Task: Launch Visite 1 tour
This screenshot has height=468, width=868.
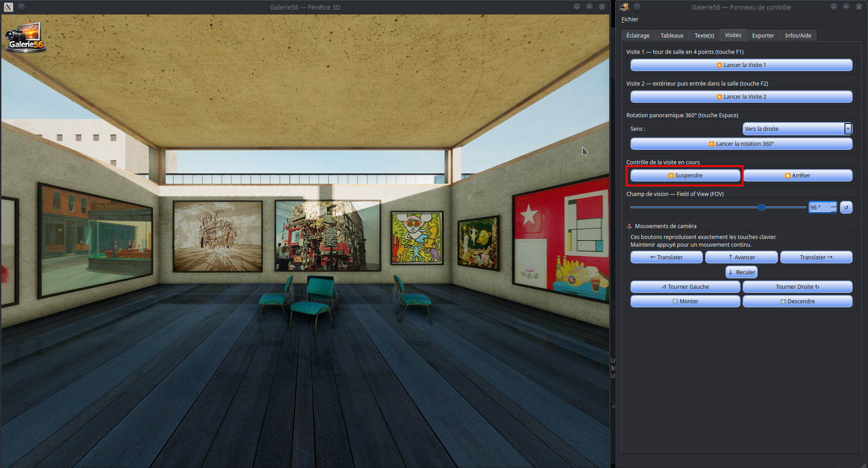Action: [741, 65]
